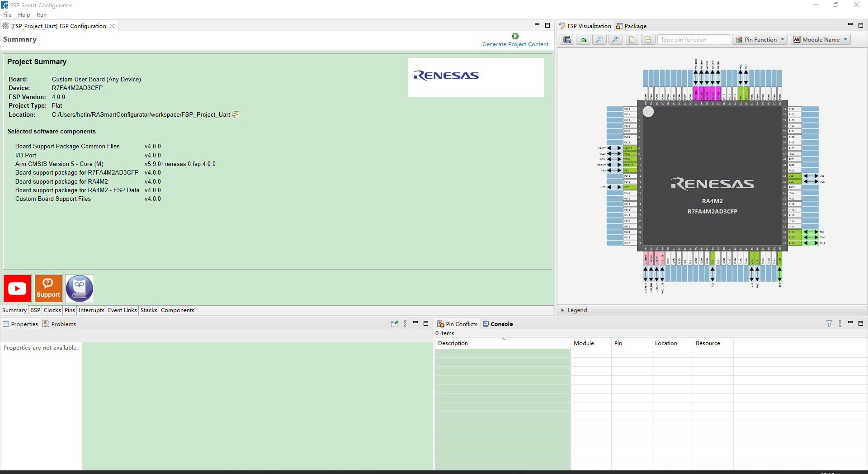Switch to FSP Visualization tab
Image resolution: width=868 pixels, height=474 pixels.
[x=585, y=26]
